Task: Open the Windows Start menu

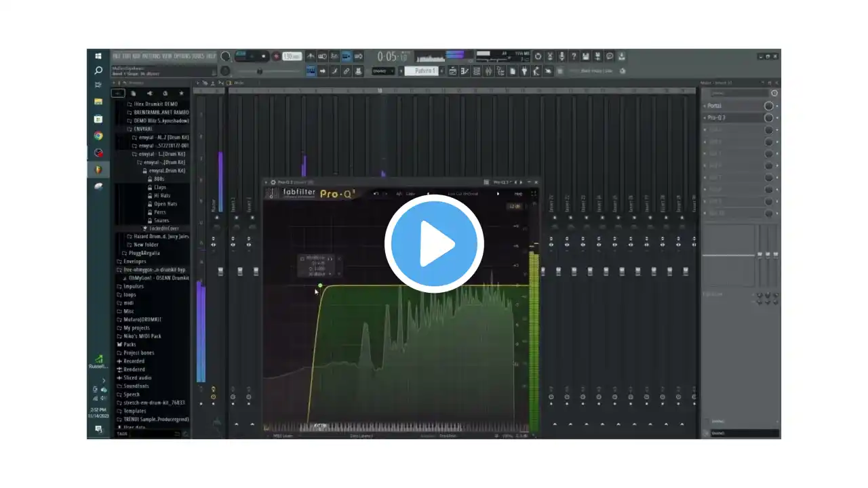Action: 98,56
